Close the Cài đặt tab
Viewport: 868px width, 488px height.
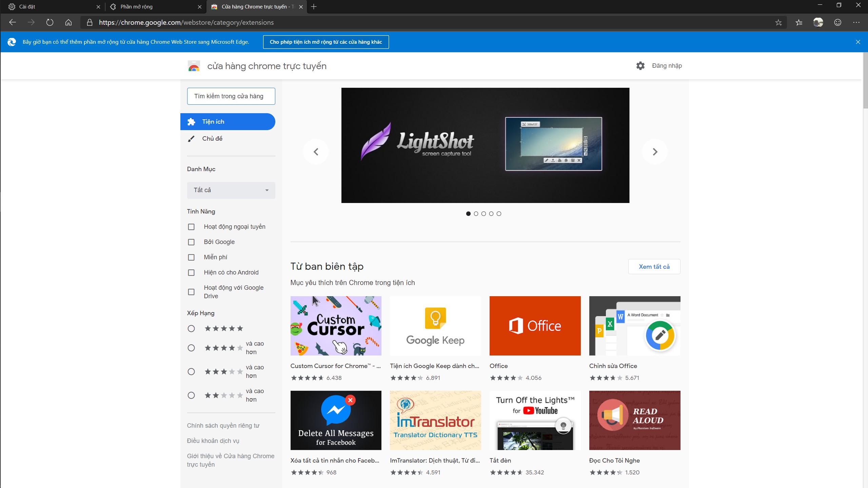[98, 7]
